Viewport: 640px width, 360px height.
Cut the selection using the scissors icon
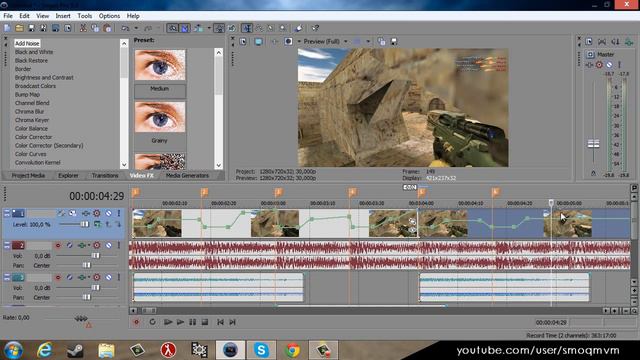tap(83, 28)
